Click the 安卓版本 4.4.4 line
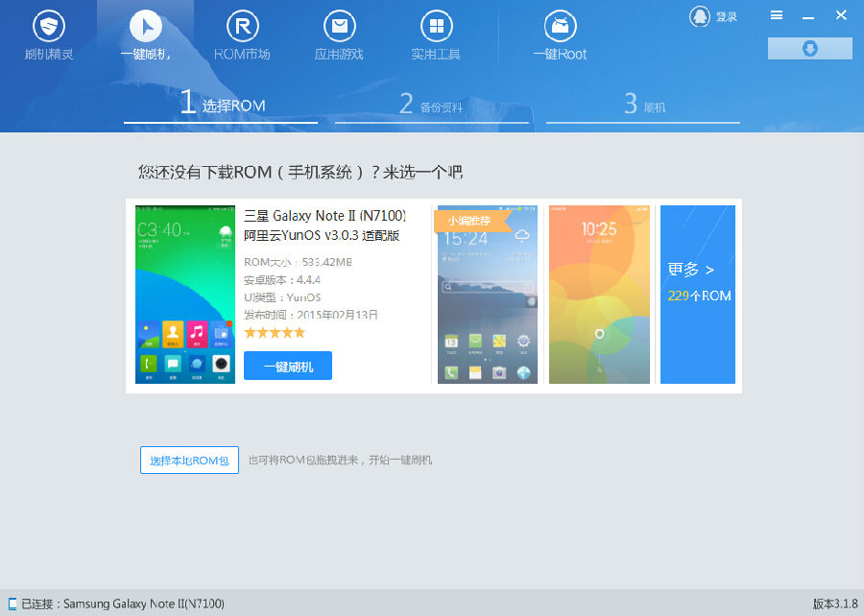Screen dimensions: 864x616 (x=282, y=279)
